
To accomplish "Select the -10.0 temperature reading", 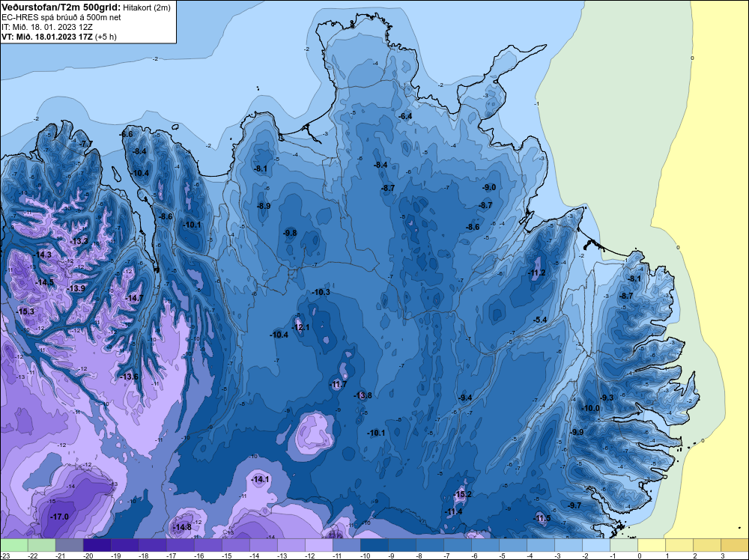I will [591, 408].
